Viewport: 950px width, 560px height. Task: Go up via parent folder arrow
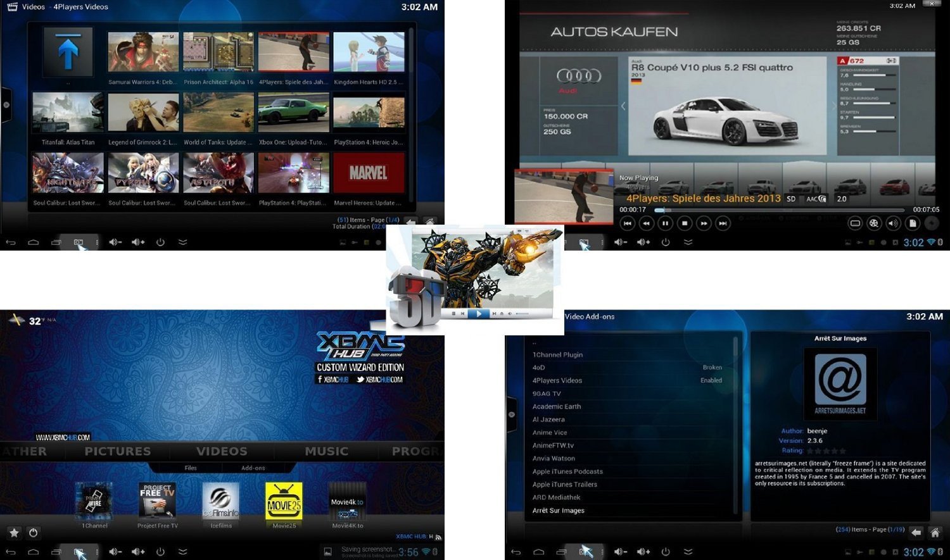click(x=68, y=52)
